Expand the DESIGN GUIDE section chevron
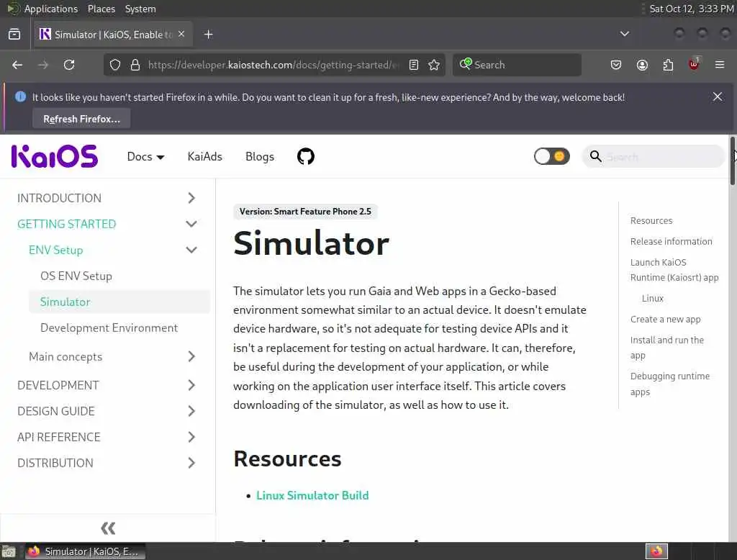 tap(191, 411)
